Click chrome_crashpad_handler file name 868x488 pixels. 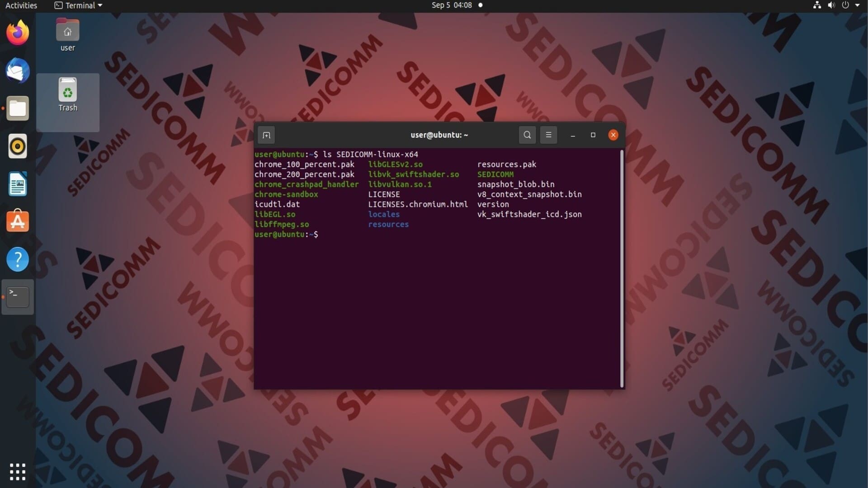coord(307,184)
